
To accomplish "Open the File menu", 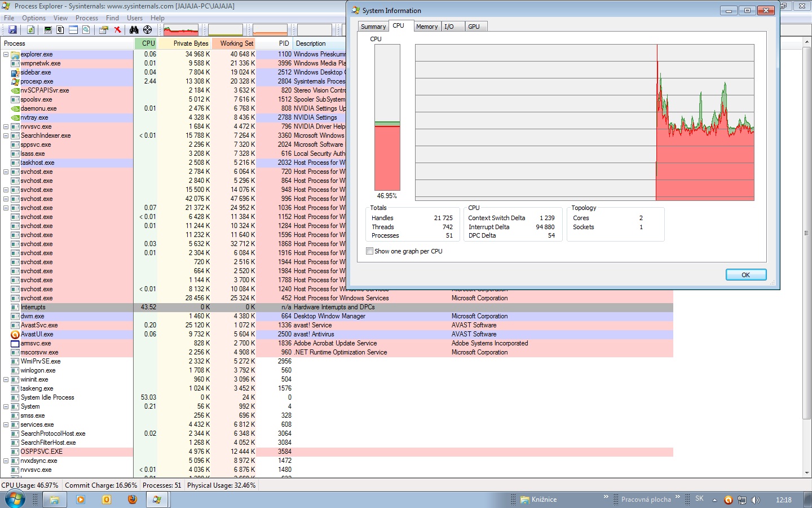I will [9, 18].
